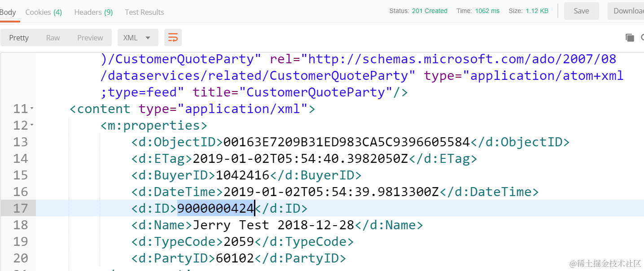The image size is (644, 271).
Task: Open the Cookies (4) tab
Action: tap(44, 12)
